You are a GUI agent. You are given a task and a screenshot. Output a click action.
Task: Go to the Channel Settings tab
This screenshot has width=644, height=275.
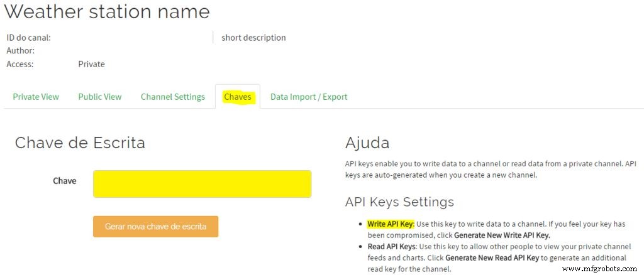click(x=173, y=97)
